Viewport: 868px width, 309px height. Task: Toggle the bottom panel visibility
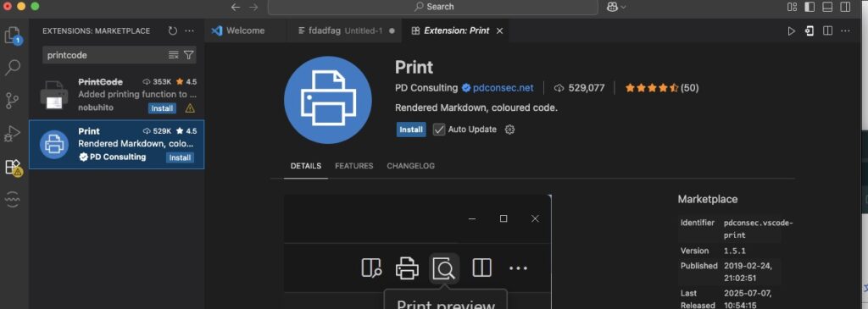click(x=827, y=7)
